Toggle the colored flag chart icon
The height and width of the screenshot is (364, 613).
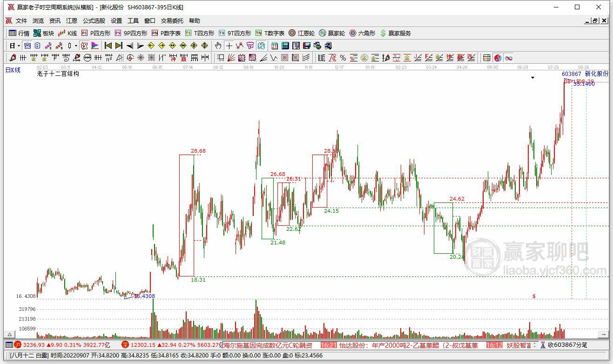pos(95,46)
